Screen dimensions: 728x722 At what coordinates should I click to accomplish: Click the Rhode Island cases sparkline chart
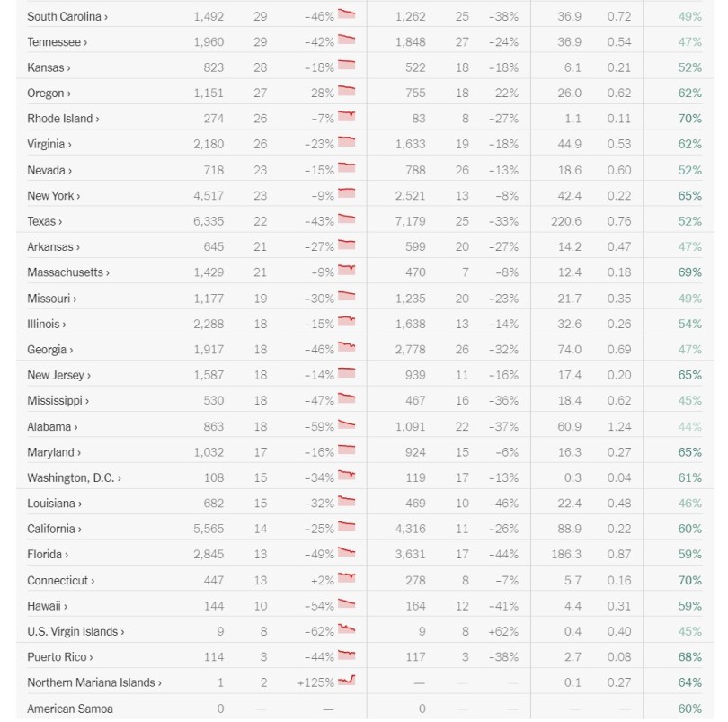click(x=347, y=117)
